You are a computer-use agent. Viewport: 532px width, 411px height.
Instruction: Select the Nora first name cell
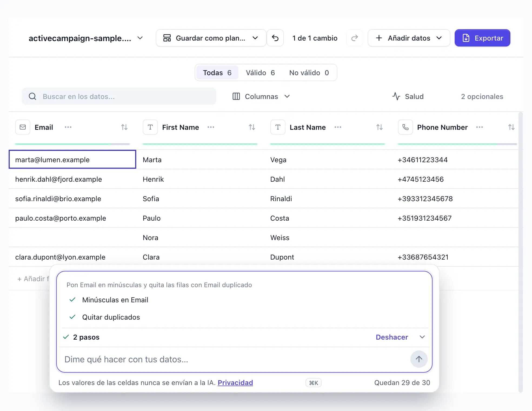pyautogui.click(x=200, y=237)
